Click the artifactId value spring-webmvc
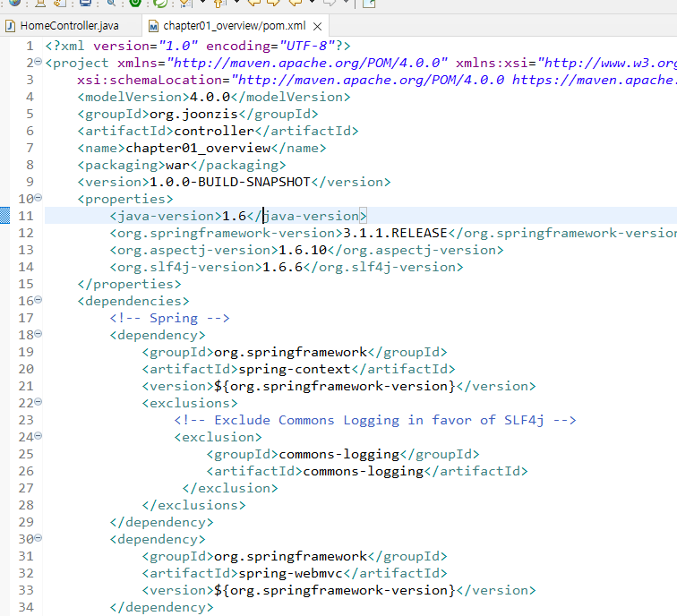The image size is (677, 616). [290, 573]
